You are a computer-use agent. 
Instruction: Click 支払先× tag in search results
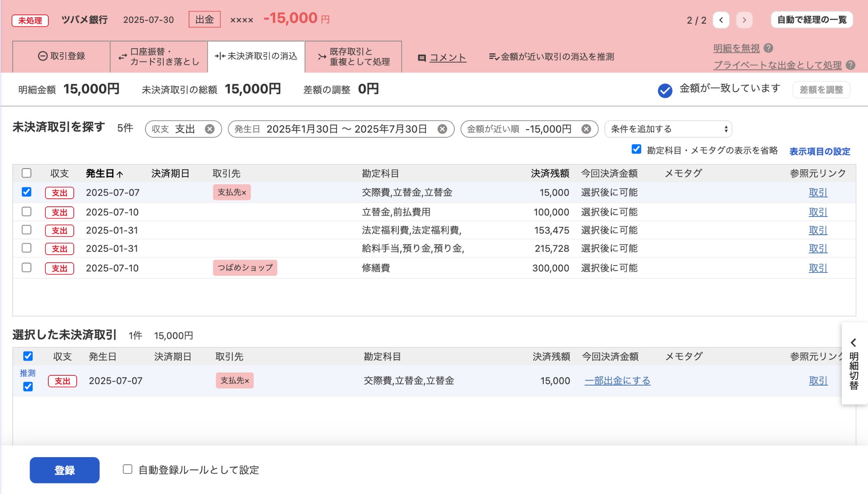[x=232, y=192]
